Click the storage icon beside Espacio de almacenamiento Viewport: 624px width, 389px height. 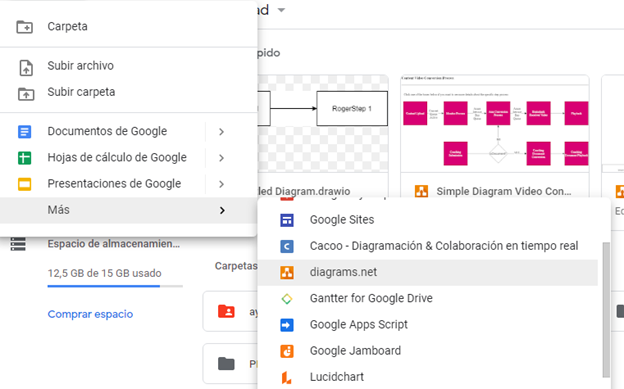click(x=18, y=244)
